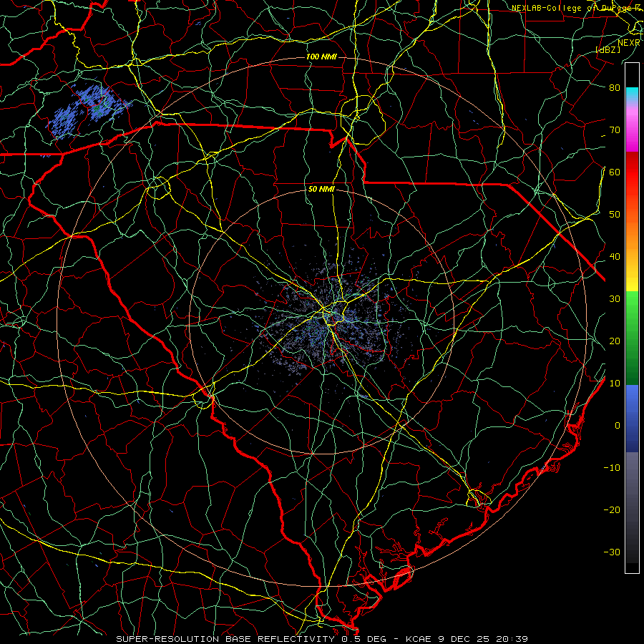Click the 9 DEC 25 20:39 timestamp
Image resolution: width=644 pixels, height=644 pixels.
tap(484, 639)
